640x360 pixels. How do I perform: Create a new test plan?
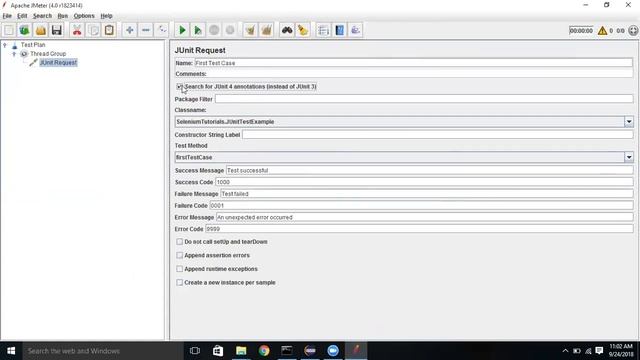[x=9, y=30]
